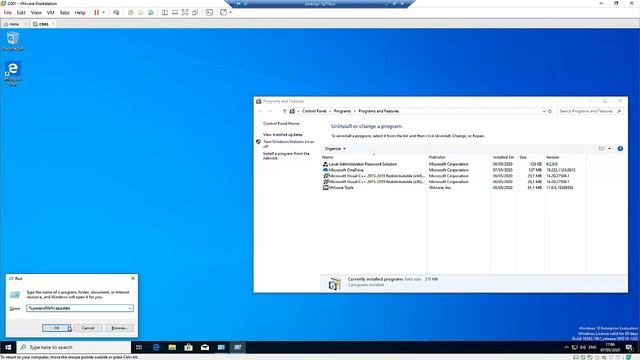Open Install a program from the network
The width and height of the screenshot is (640, 360).
pos(286,156)
